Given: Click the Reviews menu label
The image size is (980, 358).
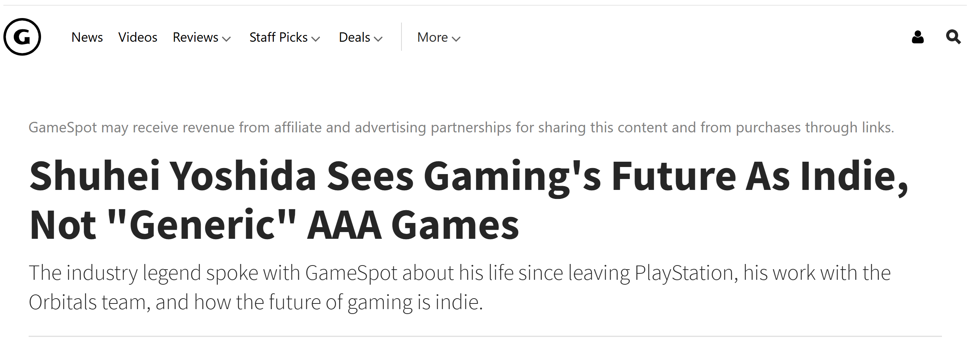Looking at the screenshot, I should tap(195, 37).
